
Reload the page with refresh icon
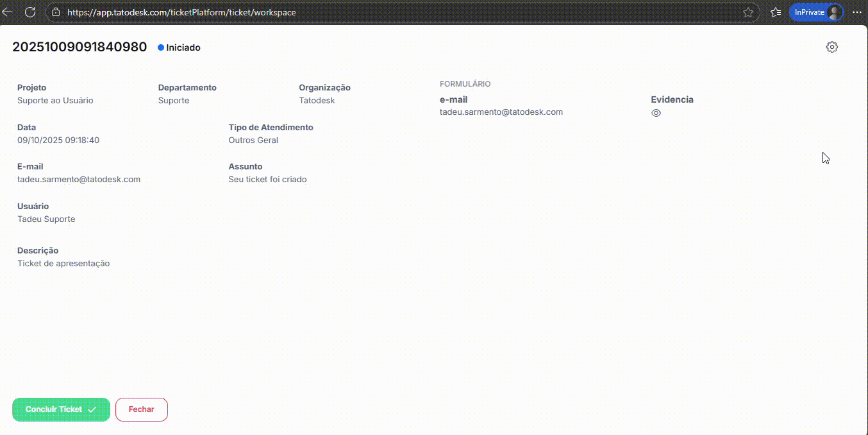(x=29, y=12)
